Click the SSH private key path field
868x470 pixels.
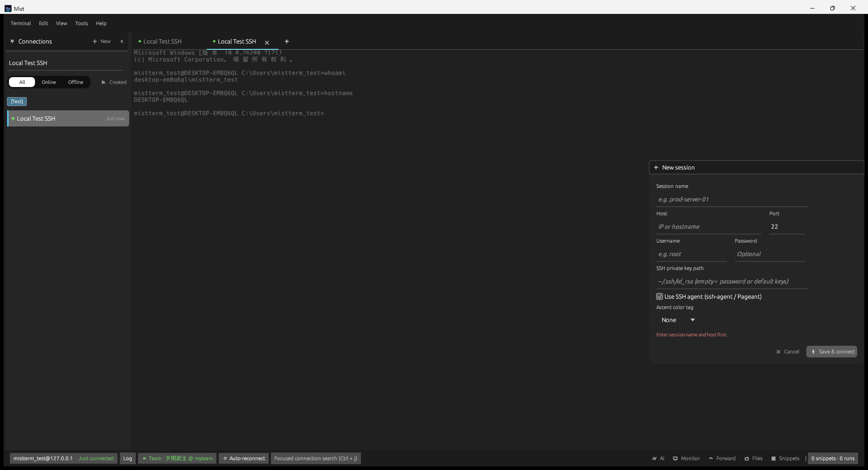tap(732, 282)
